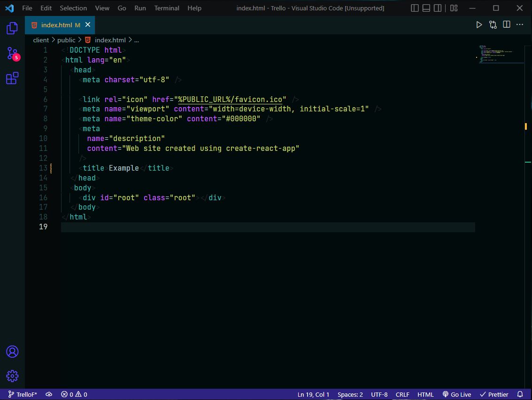
Task: Open the Selection menu
Action: (73, 8)
